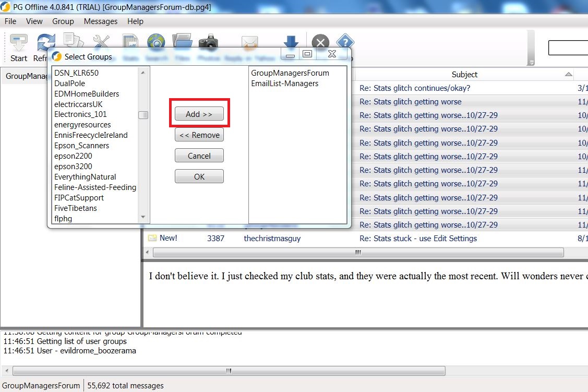The width and height of the screenshot is (588, 392).
Task: Click the Refresh toolbar icon
Action: tap(46, 42)
